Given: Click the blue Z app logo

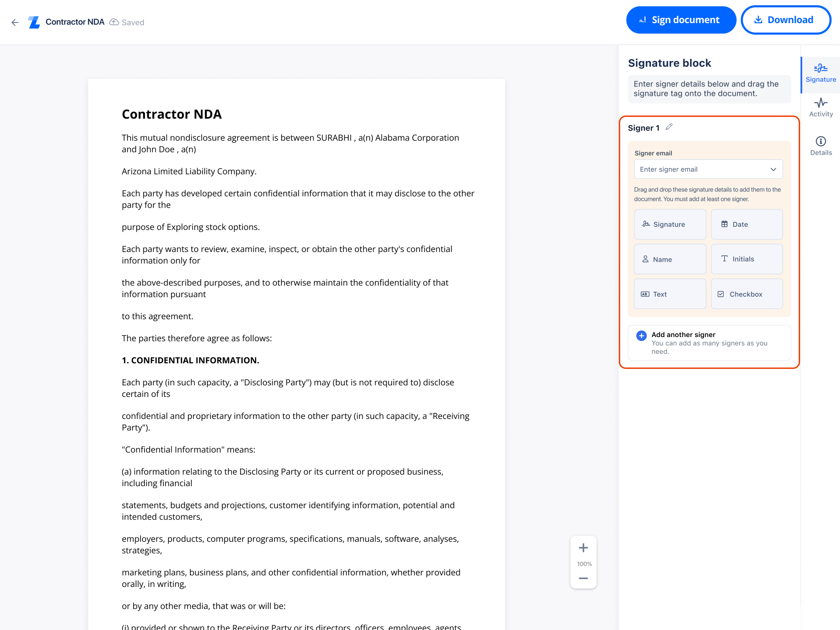Looking at the screenshot, I should tap(34, 22).
